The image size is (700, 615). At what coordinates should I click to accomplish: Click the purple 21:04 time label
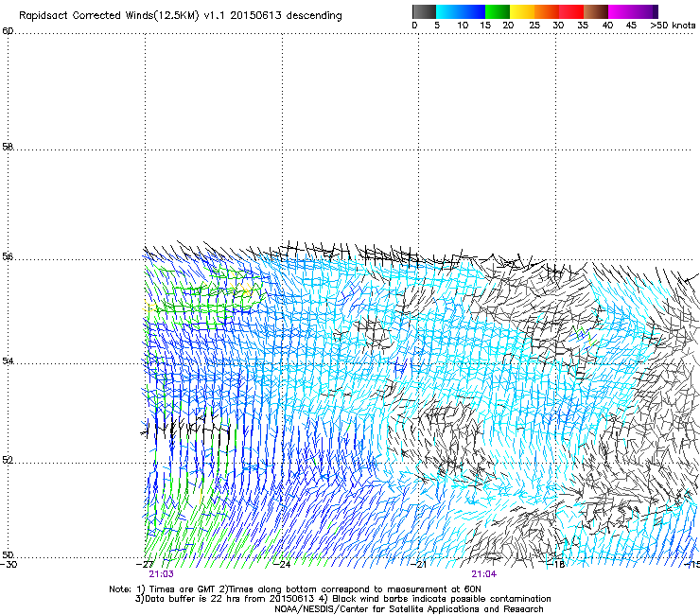[x=484, y=574]
